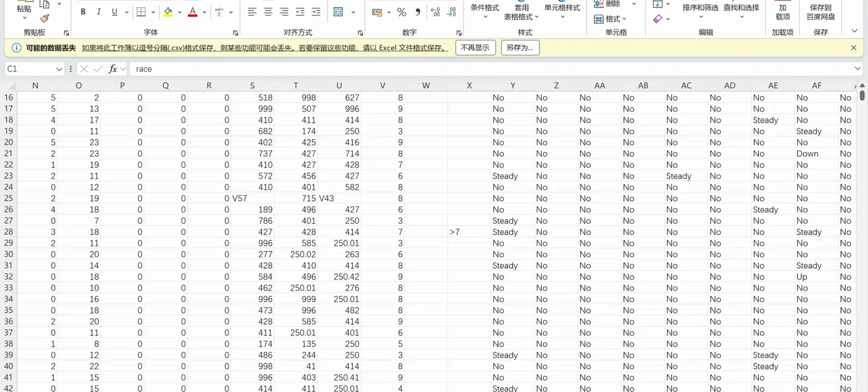Apply comma style number format

tap(418, 12)
